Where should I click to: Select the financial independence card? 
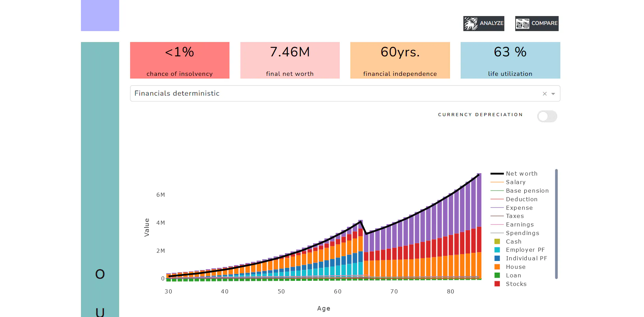[400, 60]
